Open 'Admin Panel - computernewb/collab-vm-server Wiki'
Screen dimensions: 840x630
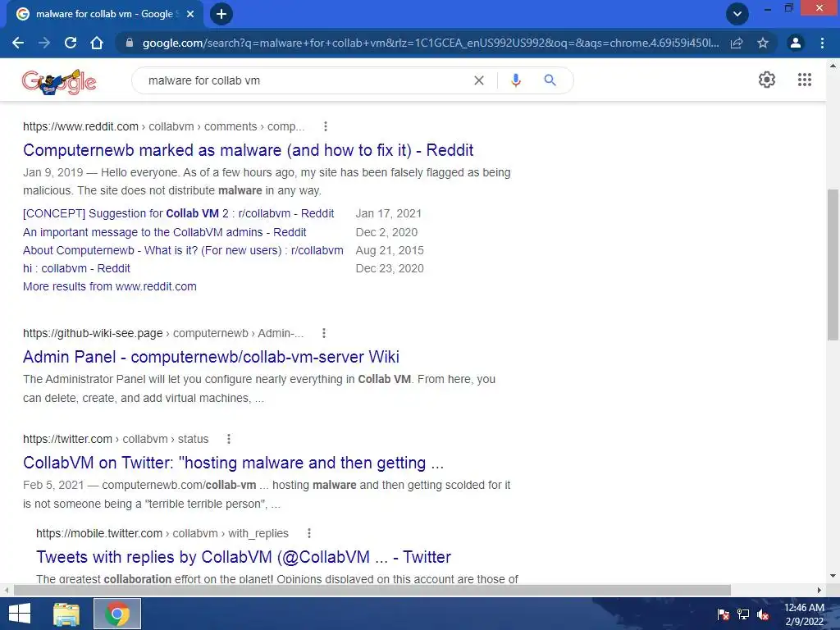(x=211, y=357)
